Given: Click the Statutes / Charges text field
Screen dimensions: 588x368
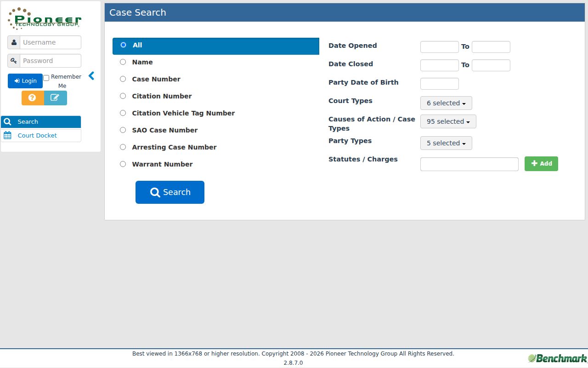Looking at the screenshot, I should (469, 164).
